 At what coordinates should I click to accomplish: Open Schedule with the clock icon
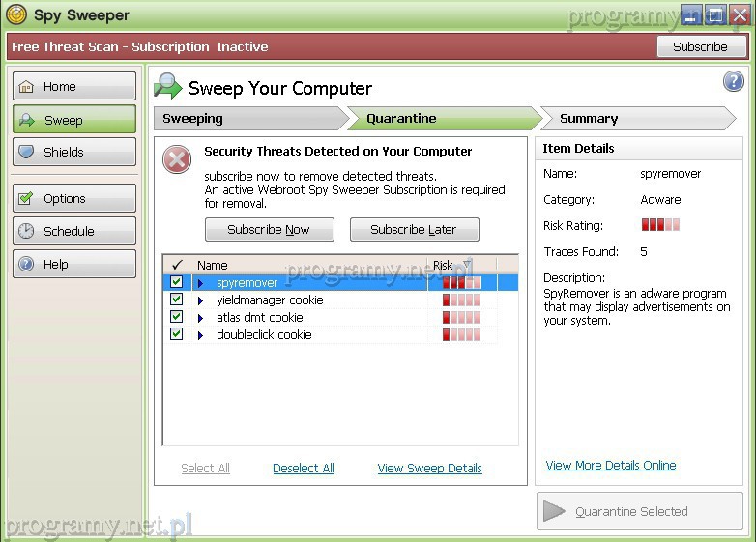click(x=74, y=232)
